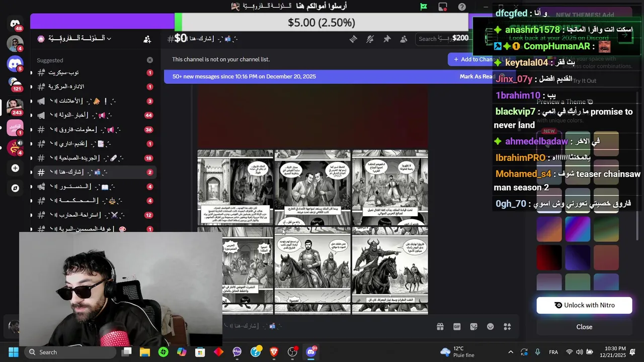This screenshot has width=644, height=362.
Task: Open pinned messages pin icon
Action: pyautogui.click(x=387, y=39)
